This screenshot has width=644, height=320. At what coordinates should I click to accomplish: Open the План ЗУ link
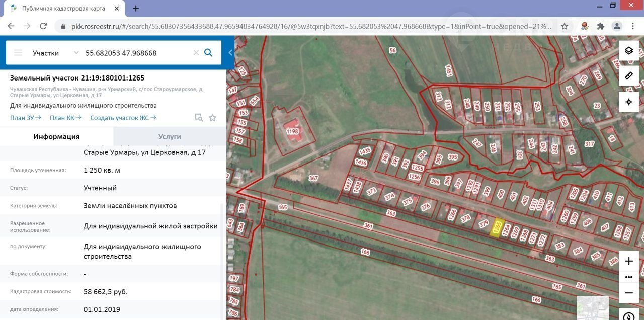(25, 118)
